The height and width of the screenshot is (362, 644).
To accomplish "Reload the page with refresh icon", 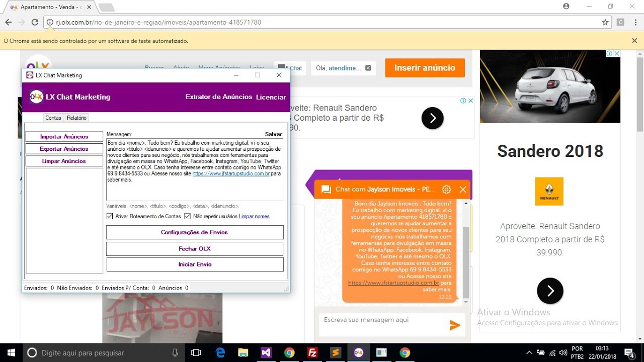I will pos(35,22).
